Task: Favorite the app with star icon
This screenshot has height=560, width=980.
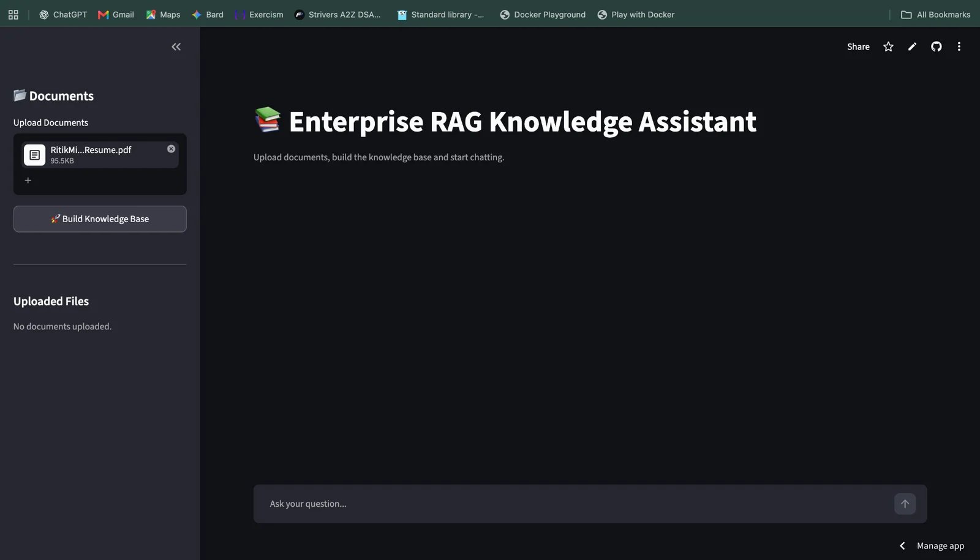Action: click(x=888, y=47)
